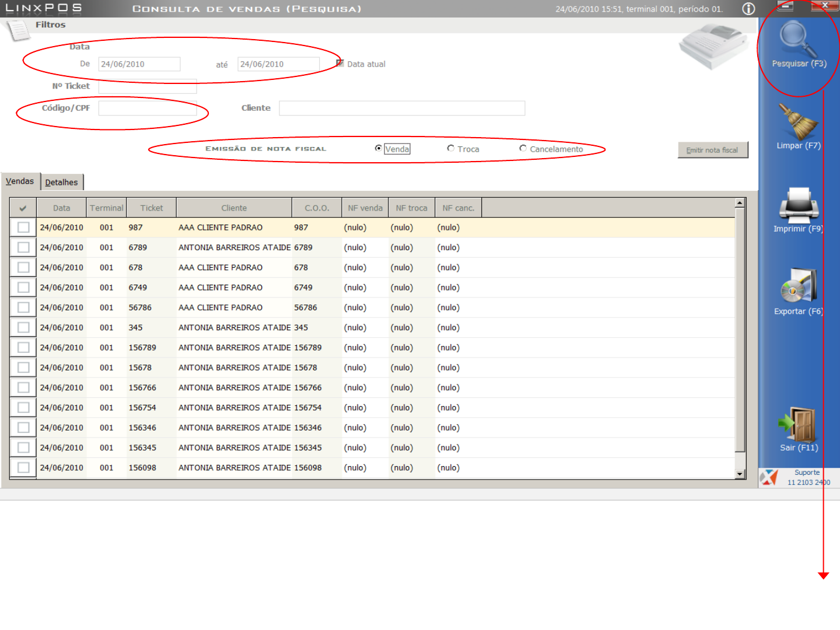Sort by the Data column header
This screenshot has width=840, height=630.
click(x=62, y=208)
